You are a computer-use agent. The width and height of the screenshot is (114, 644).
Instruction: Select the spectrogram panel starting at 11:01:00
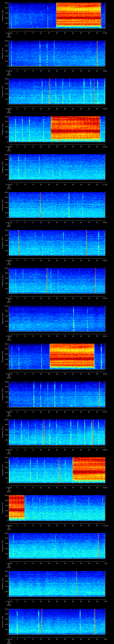(57, 584)
